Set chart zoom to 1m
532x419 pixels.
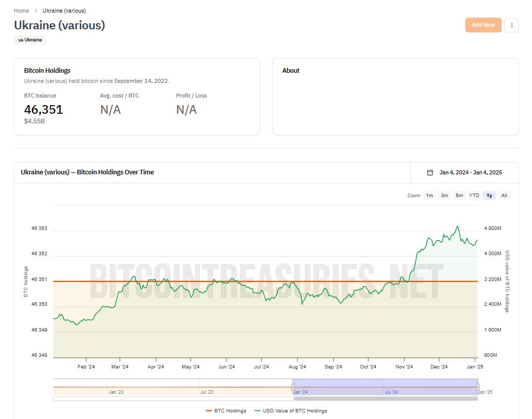point(429,196)
